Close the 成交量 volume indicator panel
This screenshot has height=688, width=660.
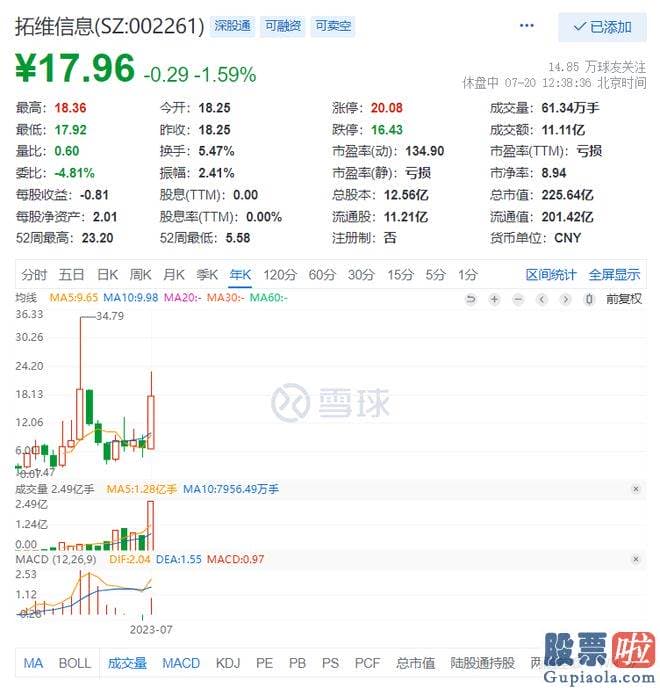pos(636,489)
